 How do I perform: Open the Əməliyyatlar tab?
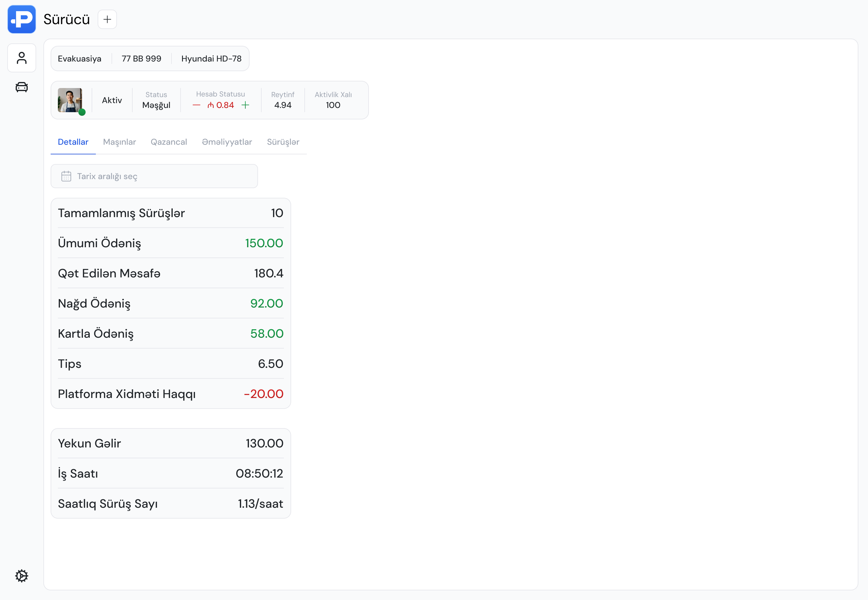[x=227, y=142]
